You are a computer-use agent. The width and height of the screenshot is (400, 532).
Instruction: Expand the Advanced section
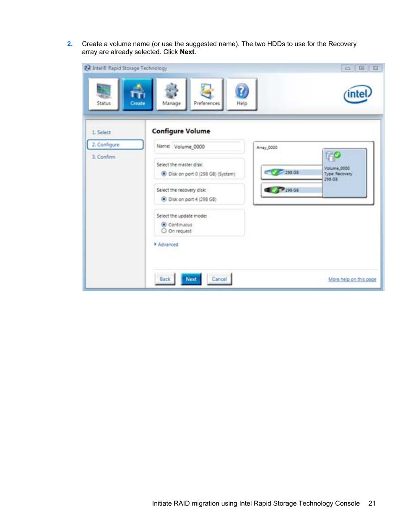166,245
